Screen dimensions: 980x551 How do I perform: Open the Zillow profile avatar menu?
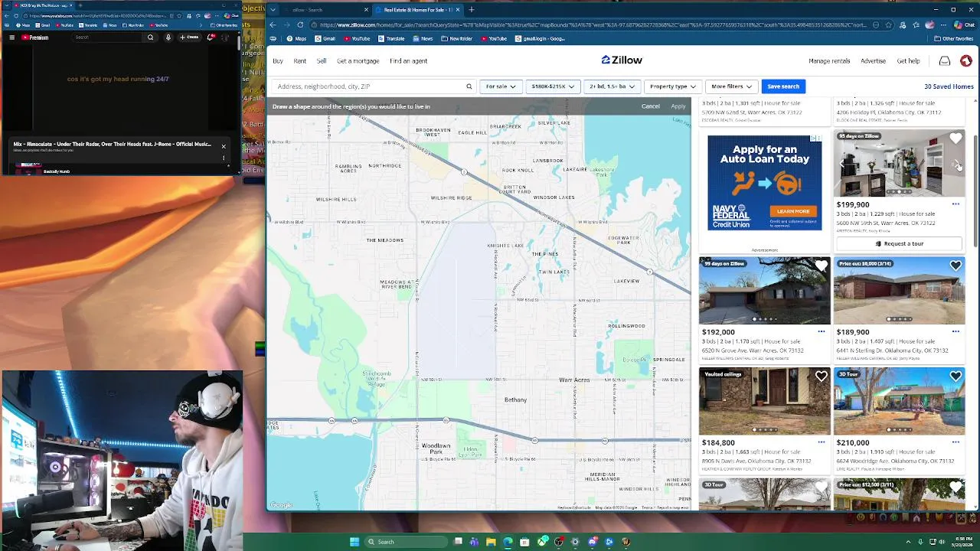coord(965,61)
